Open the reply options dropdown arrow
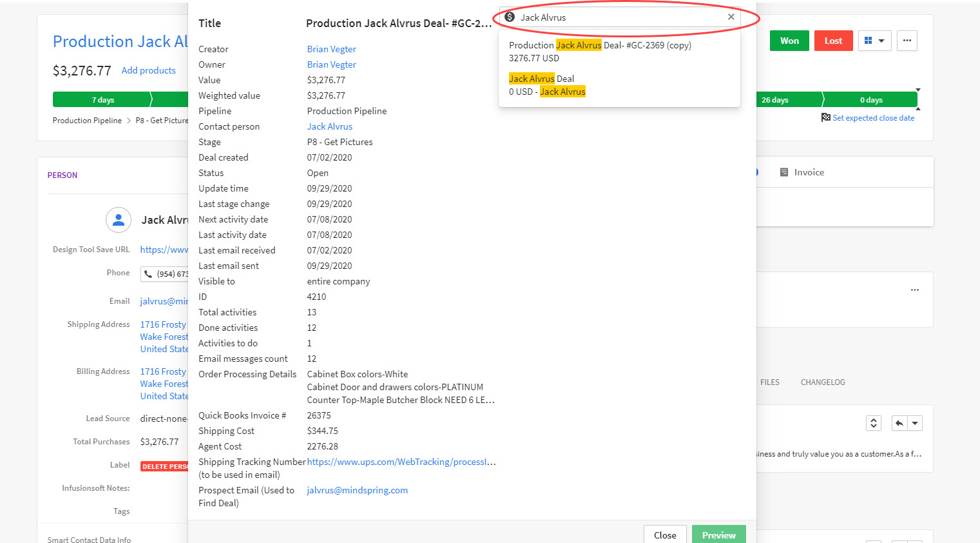This screenshot has height=543, width=980. (x=915, y=423)
